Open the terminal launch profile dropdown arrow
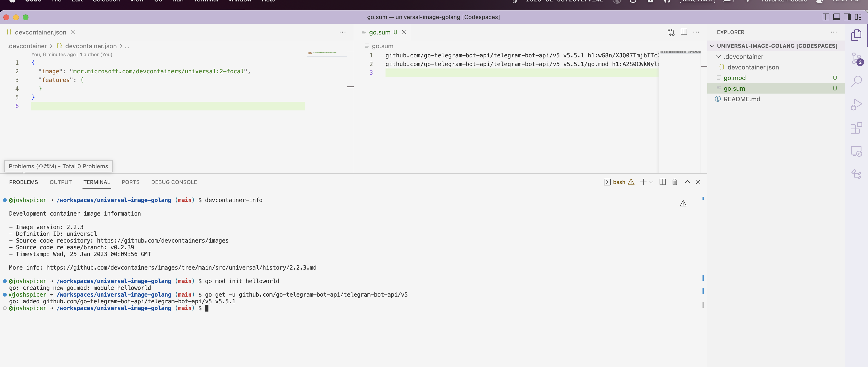868x367 pixels. [651, 182]
